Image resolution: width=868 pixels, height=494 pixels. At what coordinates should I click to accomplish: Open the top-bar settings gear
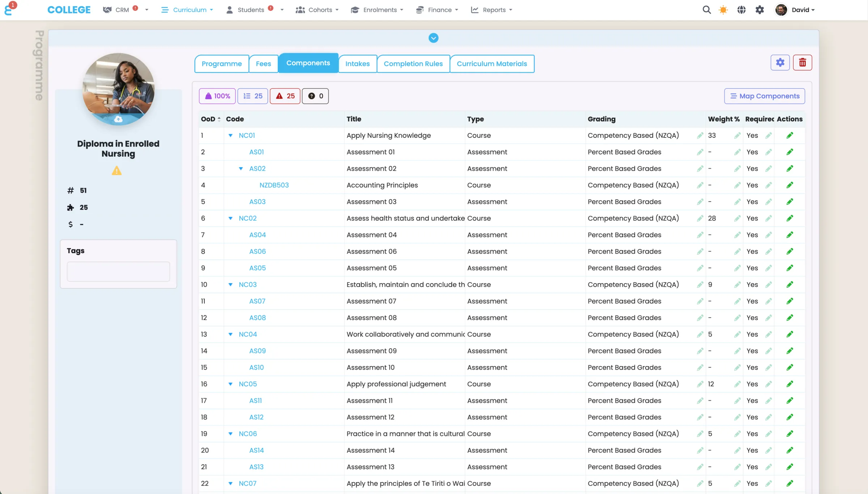pos(759,10)
